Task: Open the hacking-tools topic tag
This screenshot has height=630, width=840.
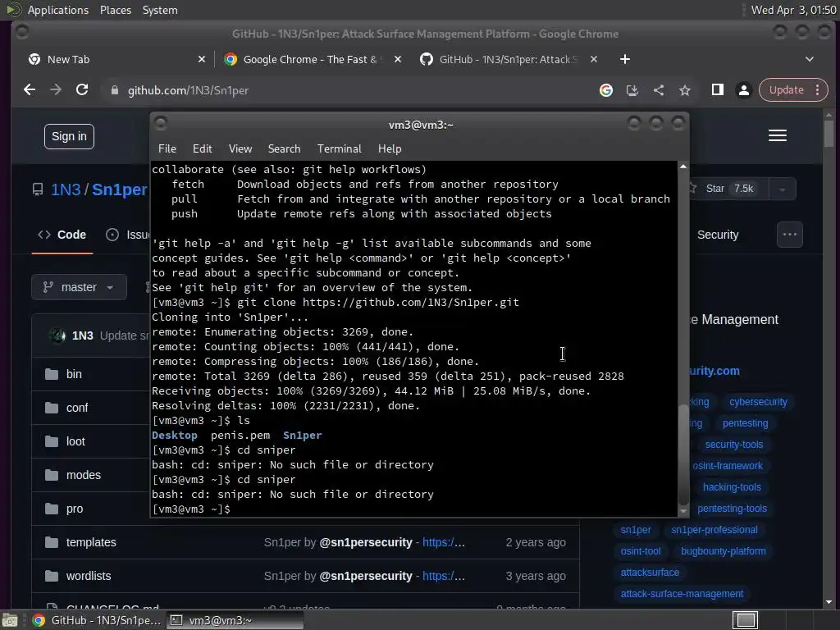Action: click(x=732, y=487)
